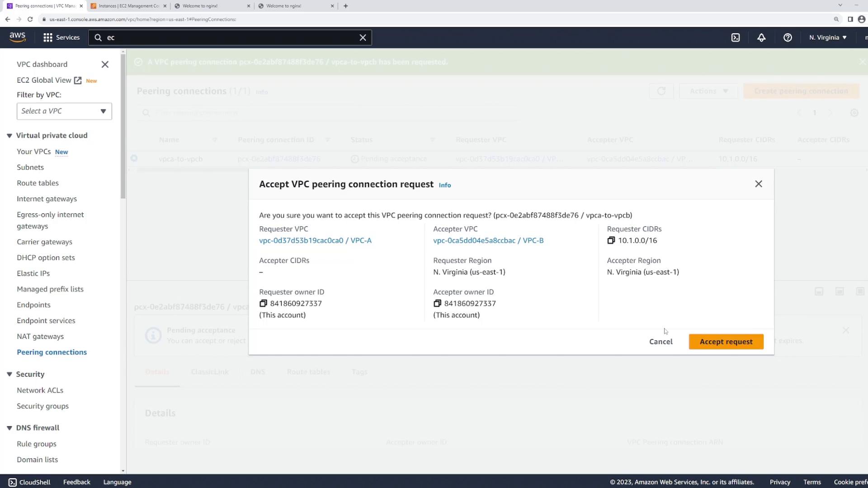This screenshot has height=488, width=868.
Task: Open the N. Virginia region dropdown
Action: pos(828,38)
